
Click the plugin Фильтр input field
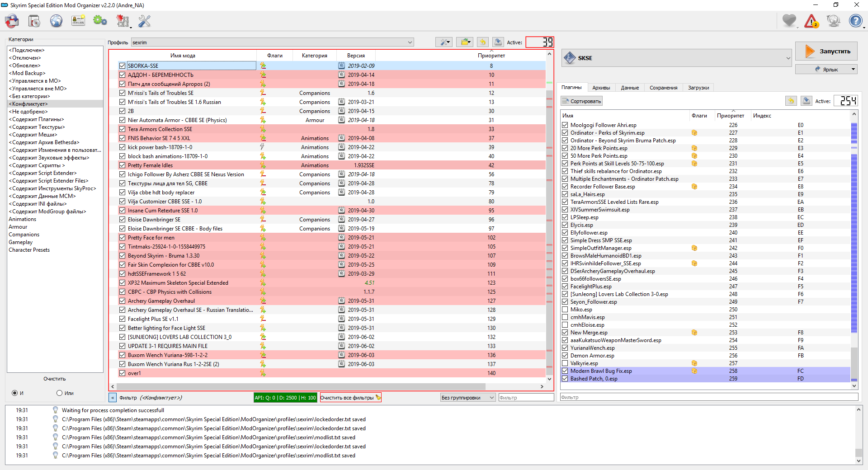tap(708, 398)
